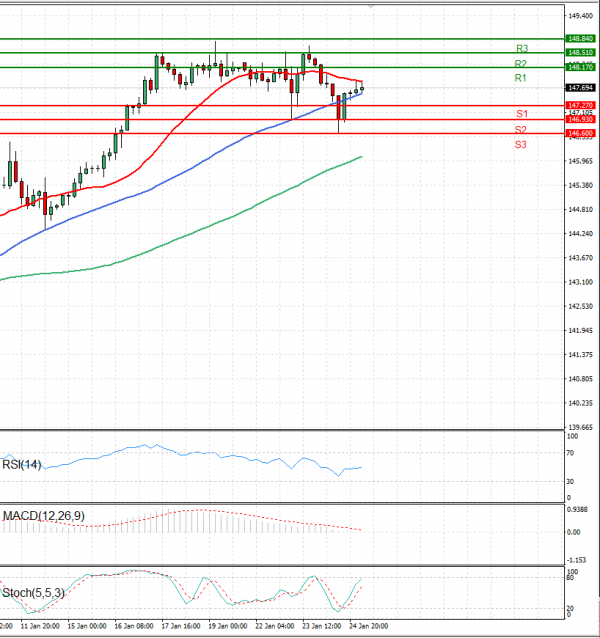
Task: Click the 145.380 price axis value
Action: 580,186
